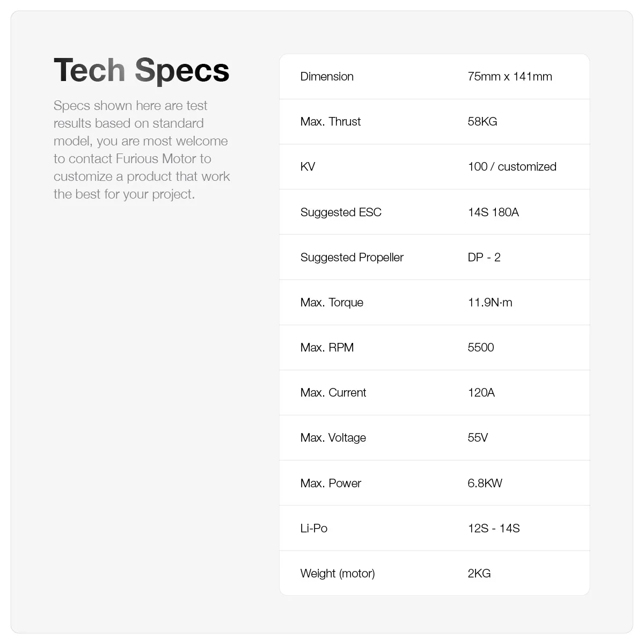
Task: Click the specs description paragraph
Action: click(x=141, y=150)
